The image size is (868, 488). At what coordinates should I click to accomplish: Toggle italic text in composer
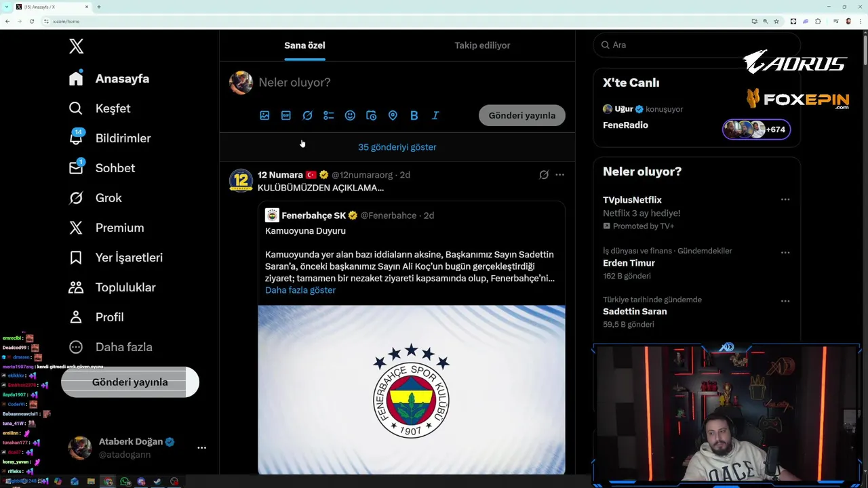click(x=435, y=116)
